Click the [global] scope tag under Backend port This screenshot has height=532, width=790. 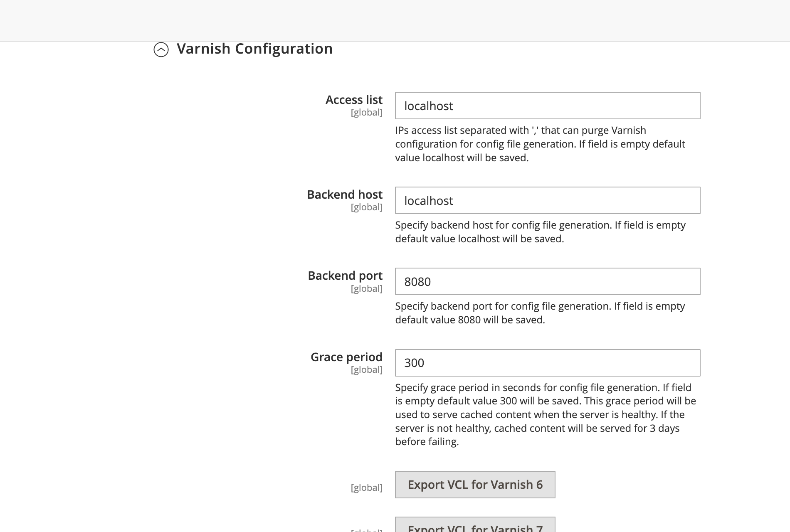point(367,288)
